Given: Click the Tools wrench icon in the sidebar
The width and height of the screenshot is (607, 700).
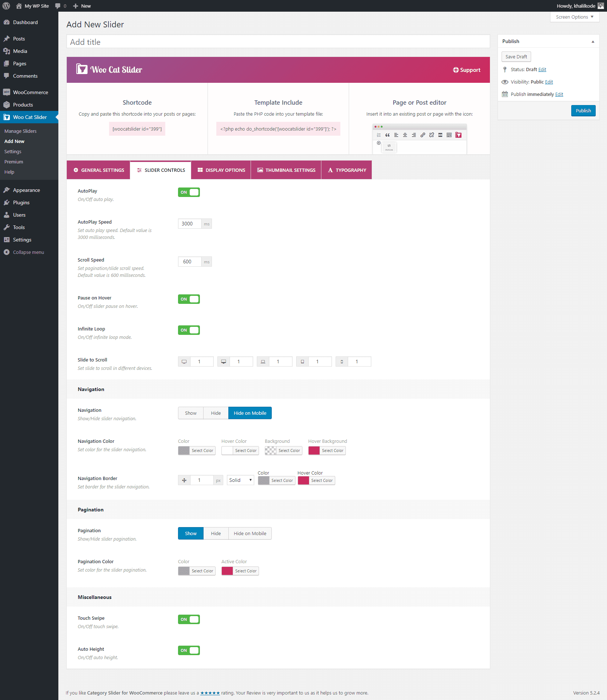Looking at the screenshot, I should coord(7,227).
